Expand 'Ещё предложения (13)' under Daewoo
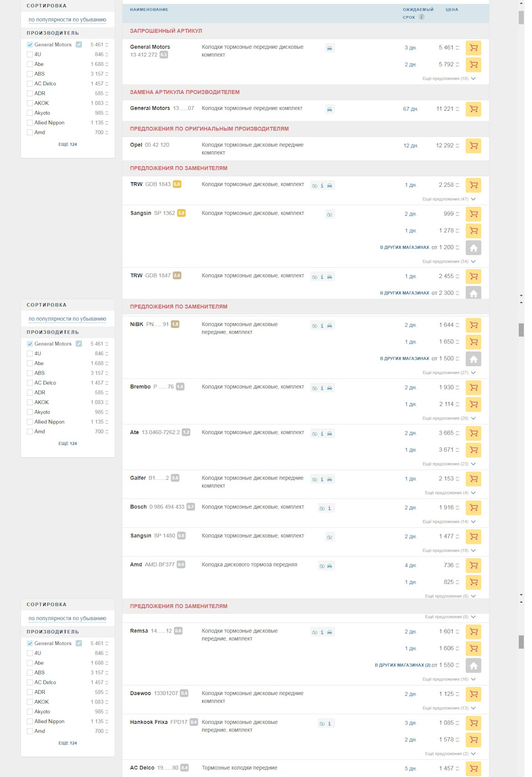This screenshot has width=532, height=777. click(449, 708)
